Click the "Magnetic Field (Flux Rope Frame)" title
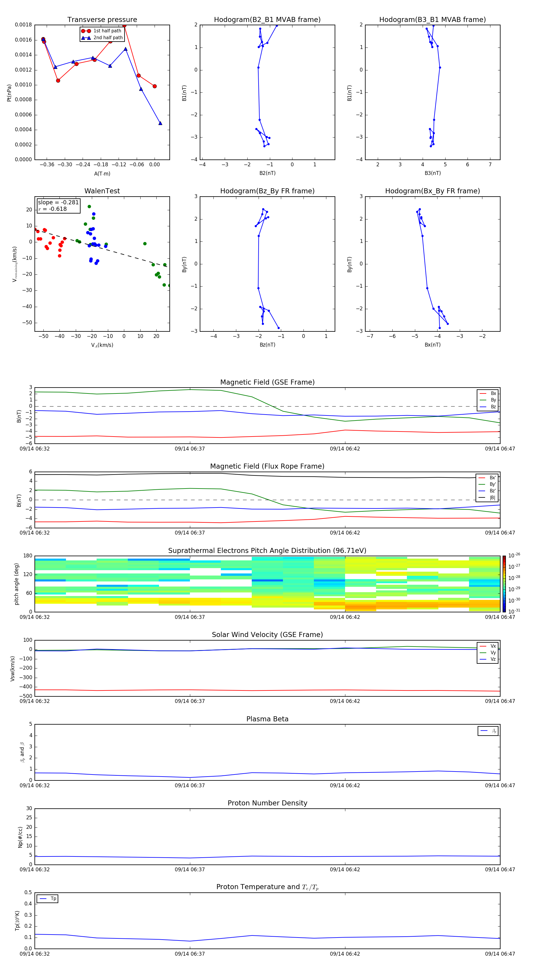 (267, 467)
